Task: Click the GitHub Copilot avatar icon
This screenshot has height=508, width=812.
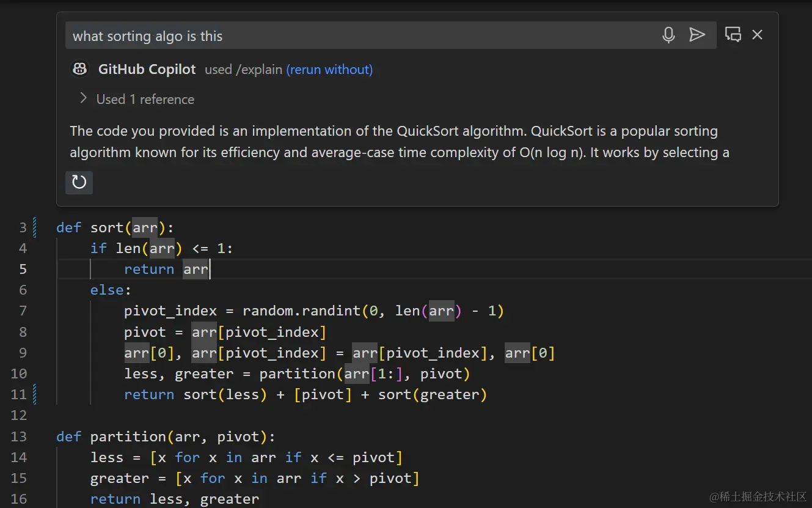Action: (80, 69)
